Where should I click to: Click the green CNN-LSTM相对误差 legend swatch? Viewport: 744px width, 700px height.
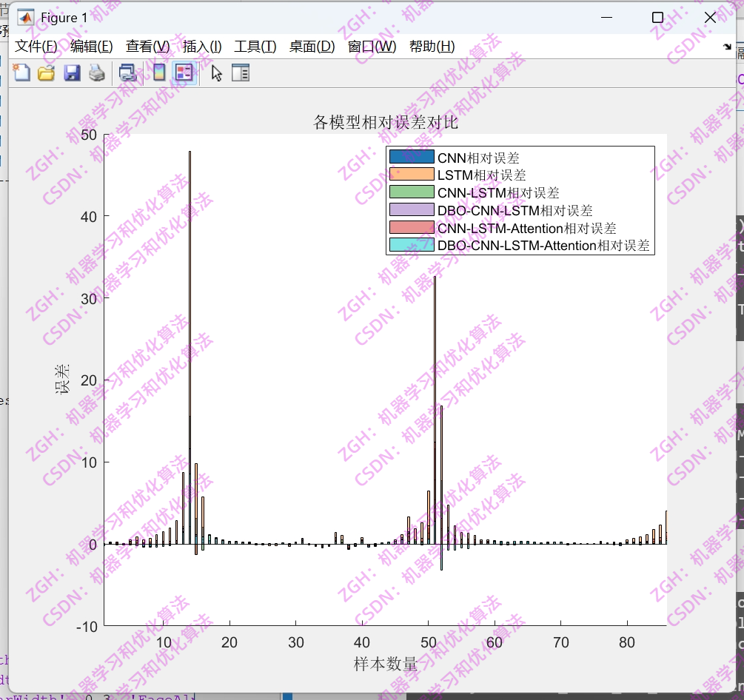412,192
